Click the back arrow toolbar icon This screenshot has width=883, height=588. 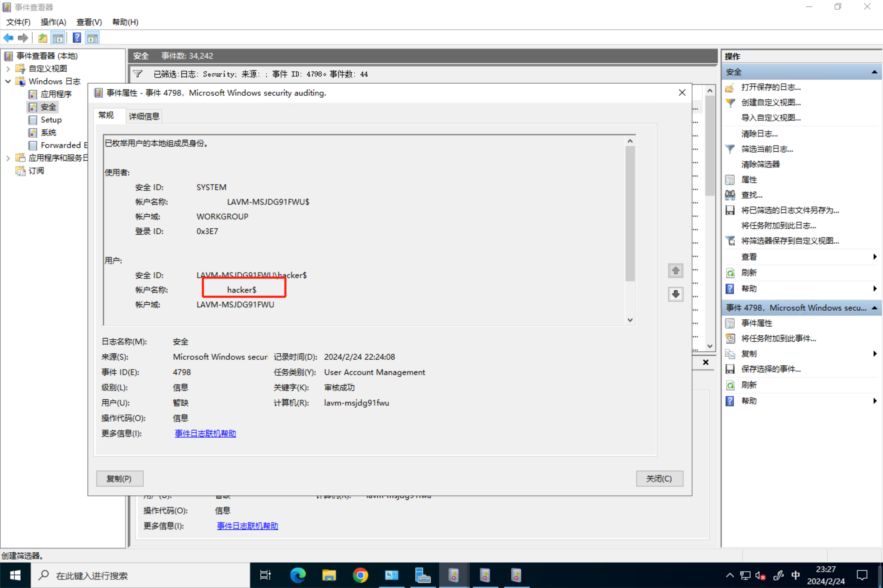click(x=8, y=38)
